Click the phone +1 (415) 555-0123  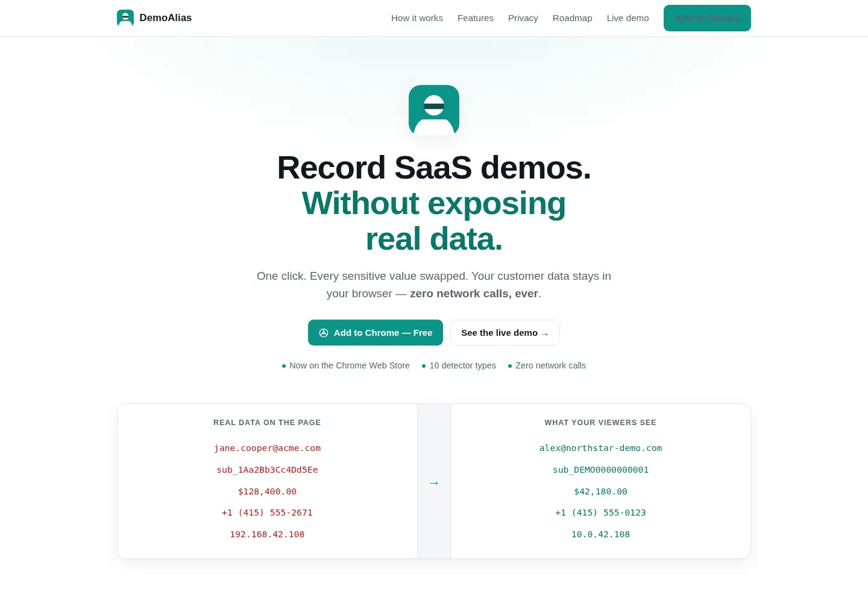pos(600,513)
